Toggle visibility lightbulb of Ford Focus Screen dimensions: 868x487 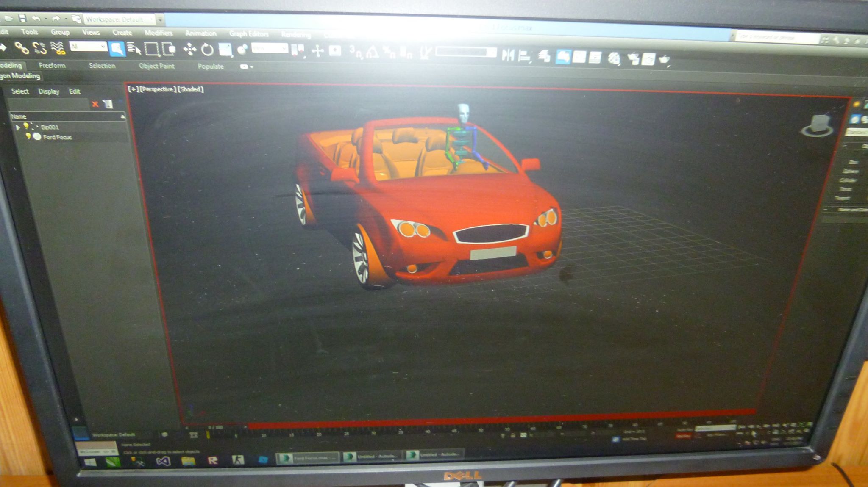28,136
